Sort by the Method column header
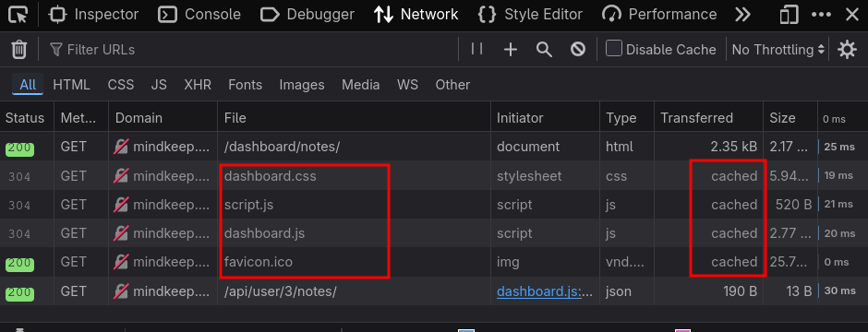This screenshot has width=868, height=332. tap(81, 118)
